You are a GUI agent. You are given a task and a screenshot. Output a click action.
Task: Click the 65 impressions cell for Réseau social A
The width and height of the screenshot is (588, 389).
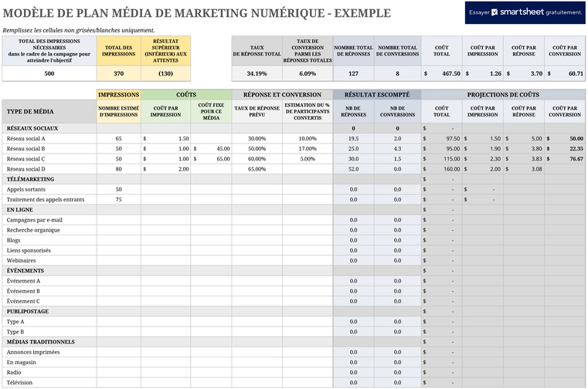(118, 138)
